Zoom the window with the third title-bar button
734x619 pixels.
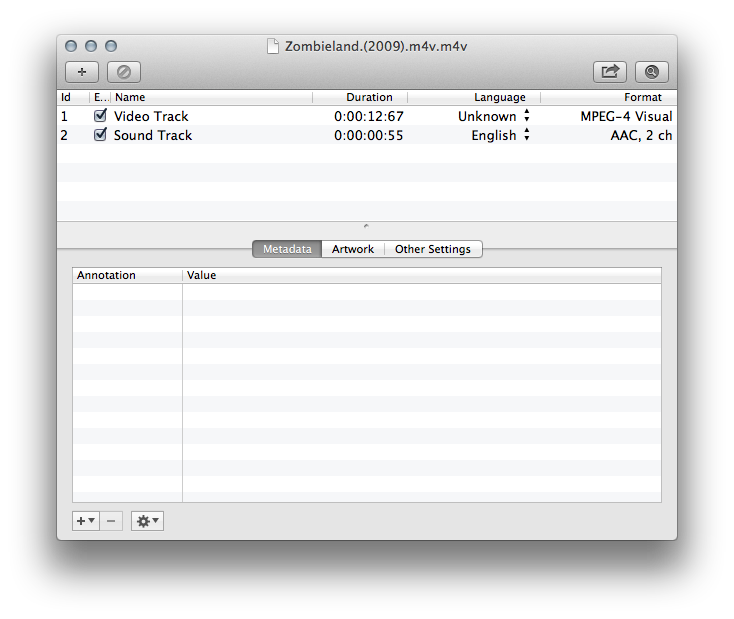(111, 46)
